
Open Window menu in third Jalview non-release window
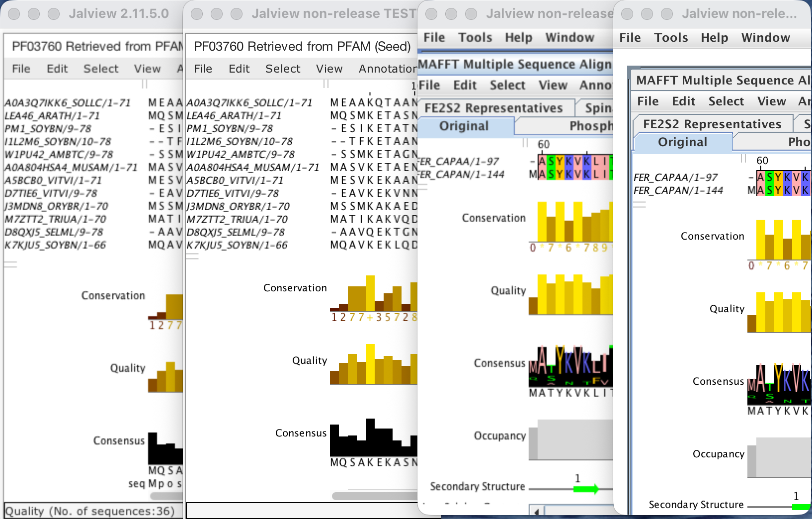click(x=569, y=37)
